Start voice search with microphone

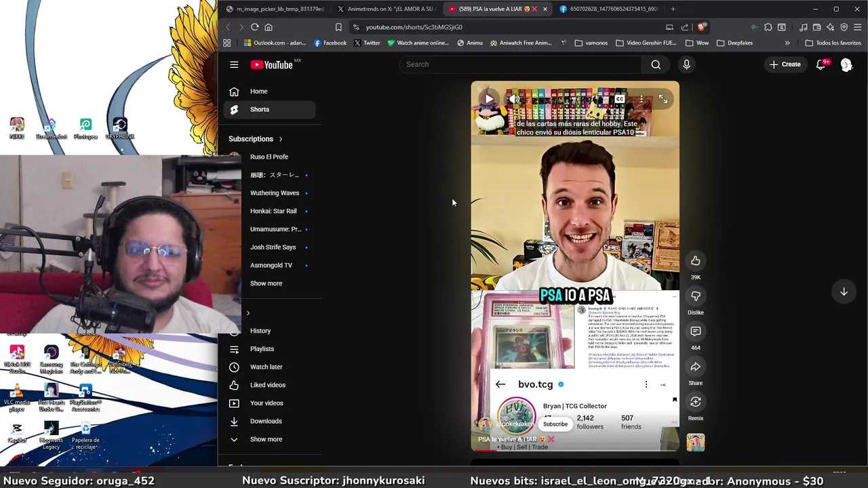pyautogui.click(x=686, y=64)
